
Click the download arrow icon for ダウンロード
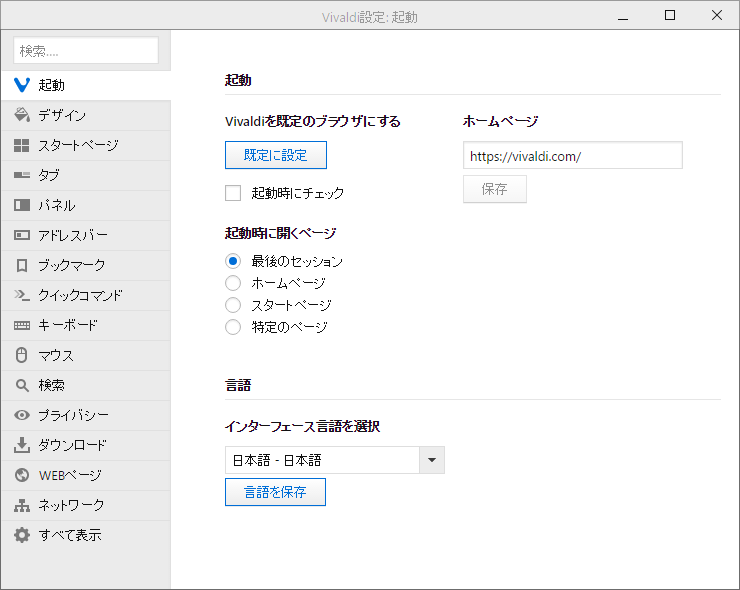(22, 445)
